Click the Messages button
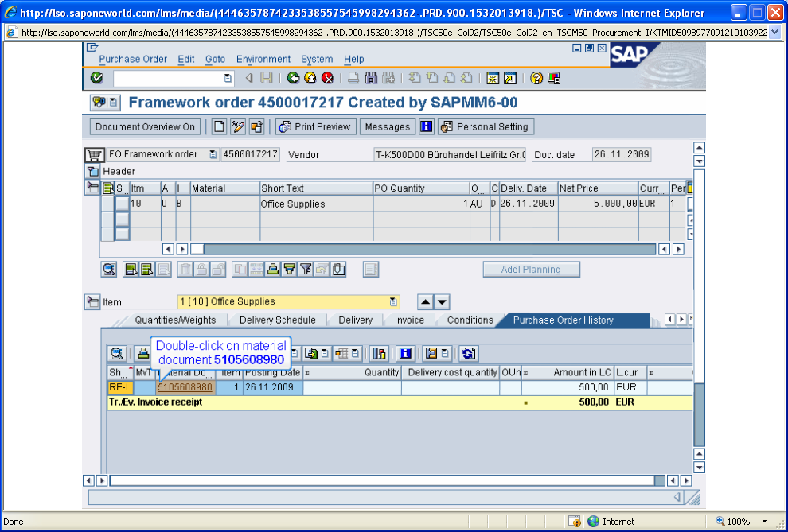 [x=388, y=127]
